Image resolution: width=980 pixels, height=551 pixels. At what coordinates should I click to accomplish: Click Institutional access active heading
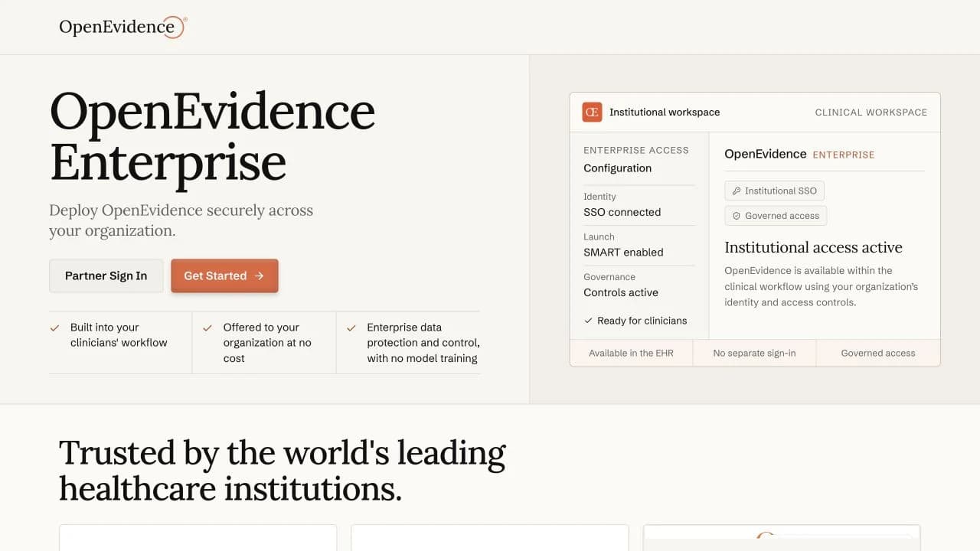pos(813,247)
